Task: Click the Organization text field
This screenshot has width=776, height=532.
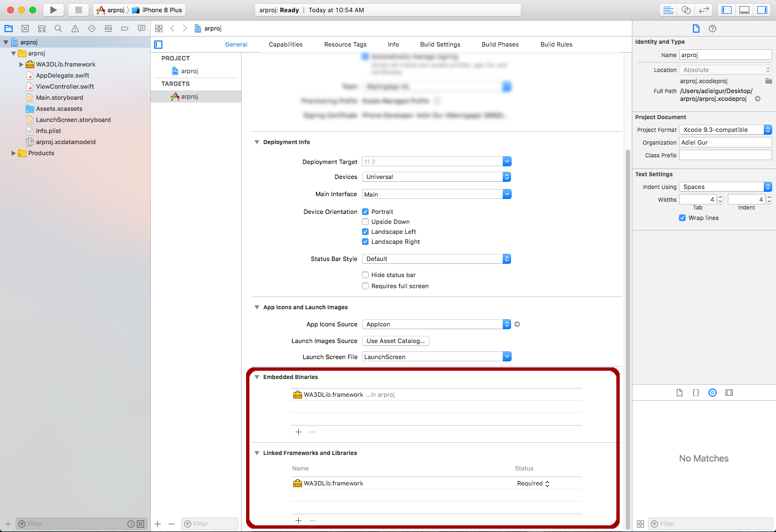Action: tap(726, 142)
